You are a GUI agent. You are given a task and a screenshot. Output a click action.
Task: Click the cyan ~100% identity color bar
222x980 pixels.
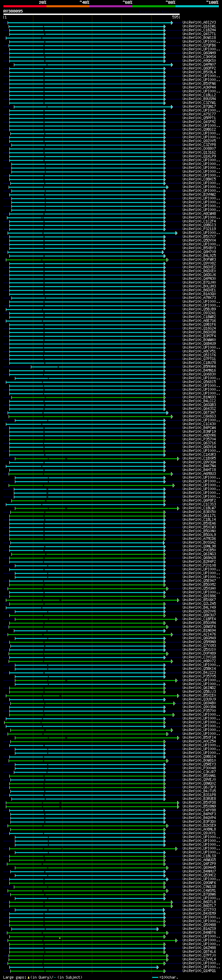tap(197, 6)
